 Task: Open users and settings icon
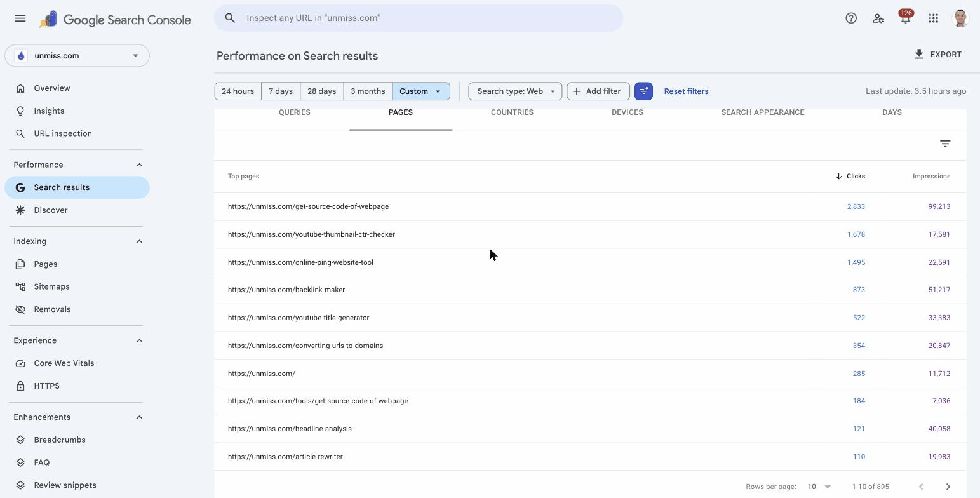tap(878, 18)
